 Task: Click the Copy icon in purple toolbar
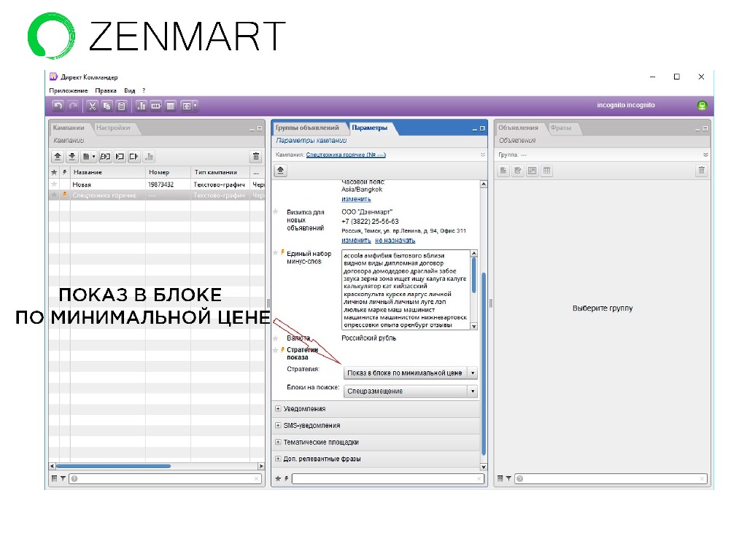(107, 106)
